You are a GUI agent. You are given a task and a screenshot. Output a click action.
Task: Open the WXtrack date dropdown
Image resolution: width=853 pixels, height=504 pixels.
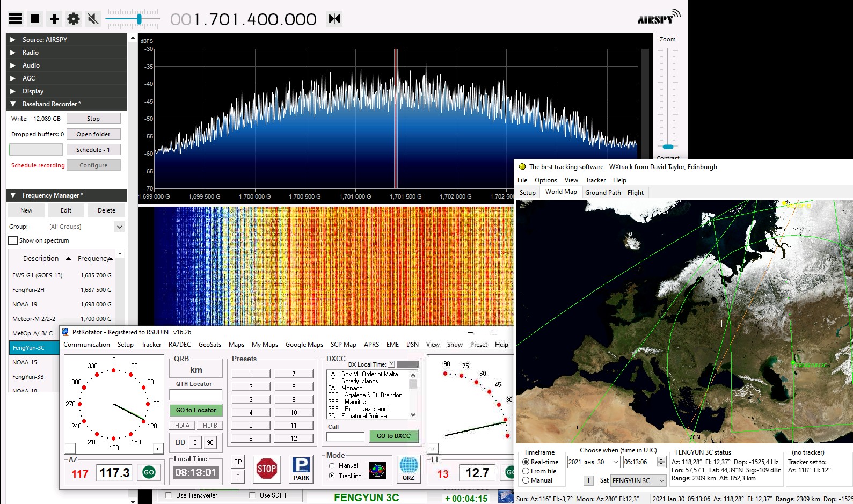pyautogui.click(x=615, y=462)
